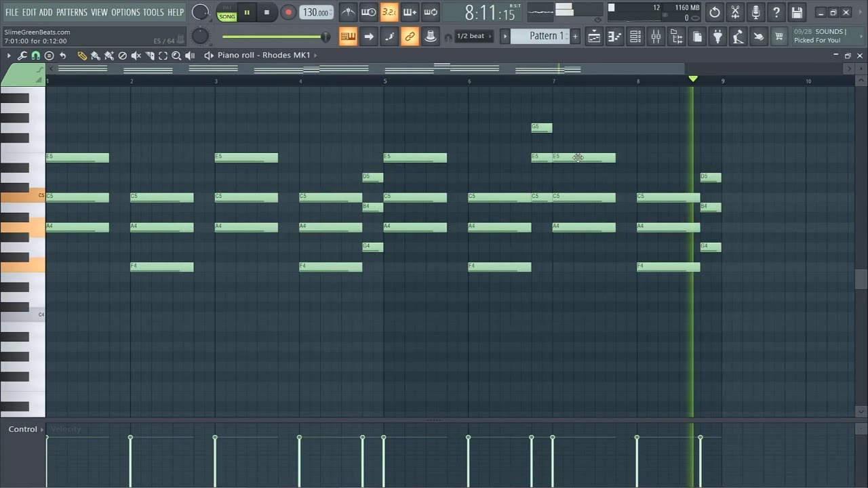Open plugin picker plug icon
This screenshot has height=488, width=868.
(x=717, y=37)
